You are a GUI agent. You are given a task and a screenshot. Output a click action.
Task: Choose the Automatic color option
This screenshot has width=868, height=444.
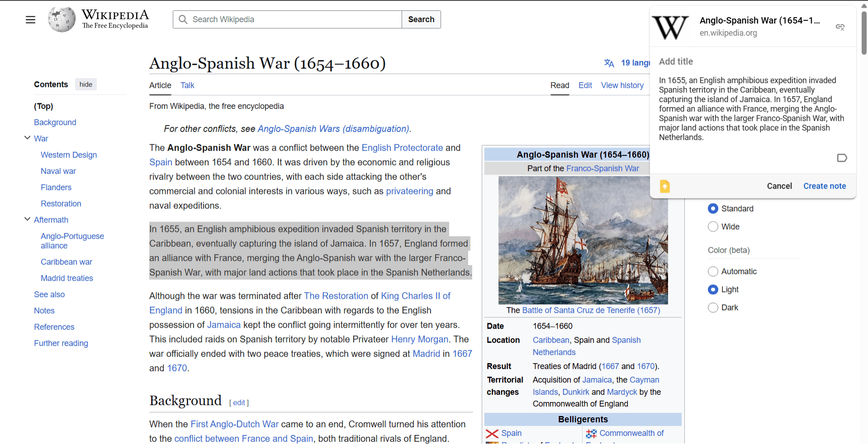pyautogui.click(x=713, y=271)
